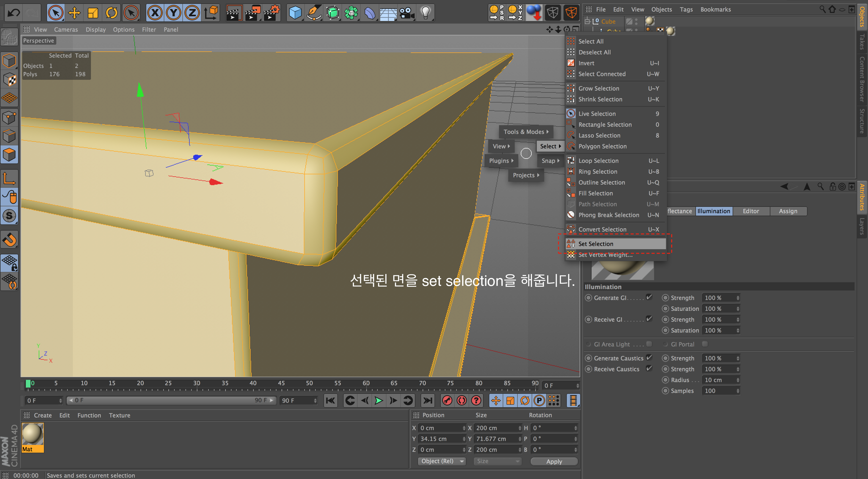This screenshot has height=479, width=868.
Task: Choose Grow Selection from menu
Action: pos(616,88)
